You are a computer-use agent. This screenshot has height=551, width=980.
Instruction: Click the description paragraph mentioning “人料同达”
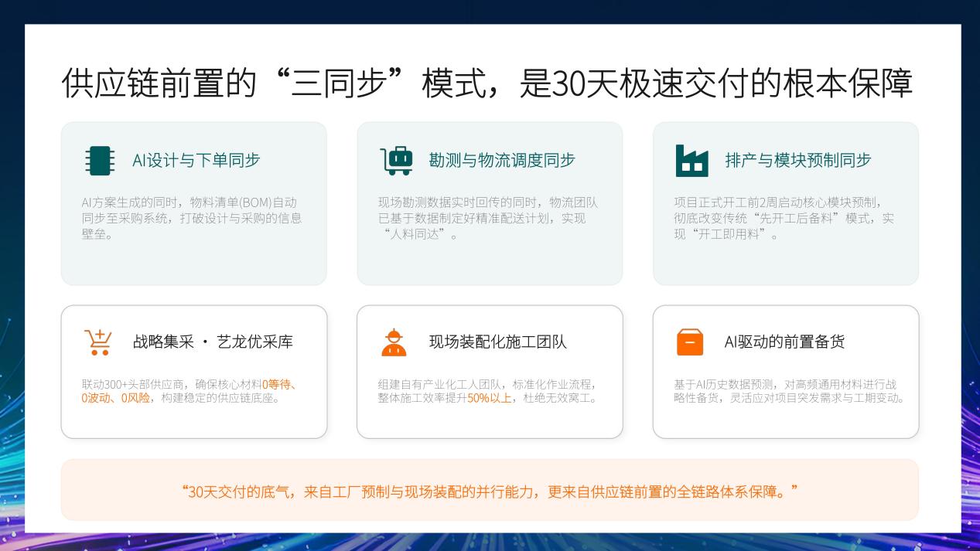(487, 218)
